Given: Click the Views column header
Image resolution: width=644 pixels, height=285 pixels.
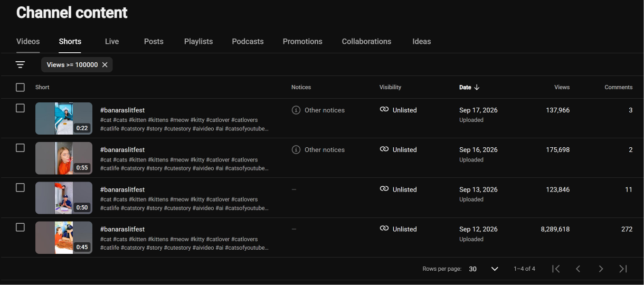Looking at the screenshot, I should (562, 87).
